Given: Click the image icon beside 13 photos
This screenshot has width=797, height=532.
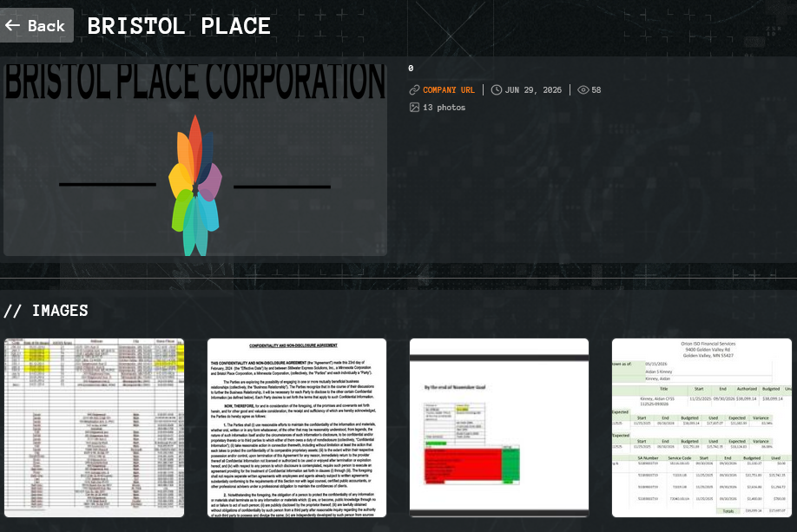Looking at the screenshot, I should pos(414,108).
